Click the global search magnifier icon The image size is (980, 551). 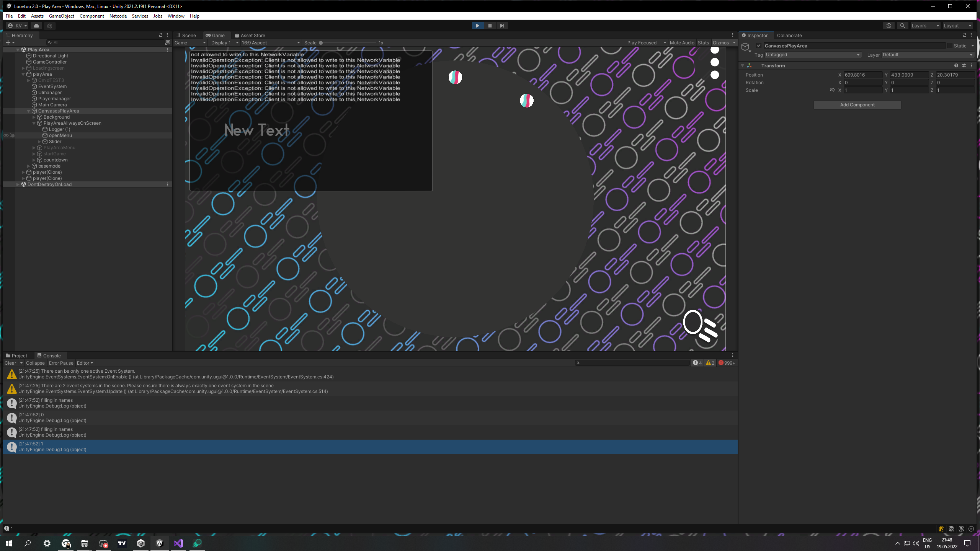902,26
